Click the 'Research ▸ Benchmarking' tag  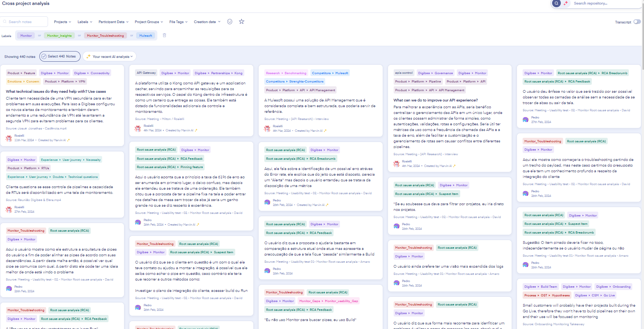(286, 73)
